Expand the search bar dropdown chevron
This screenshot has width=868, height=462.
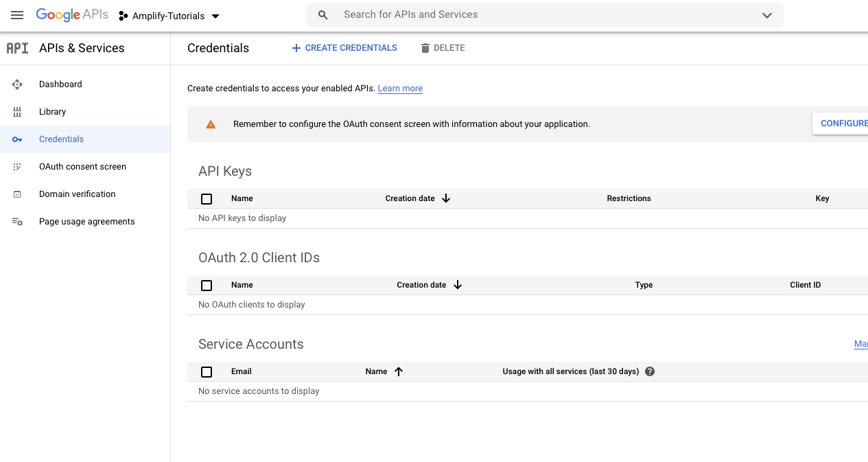coord(766,14)
